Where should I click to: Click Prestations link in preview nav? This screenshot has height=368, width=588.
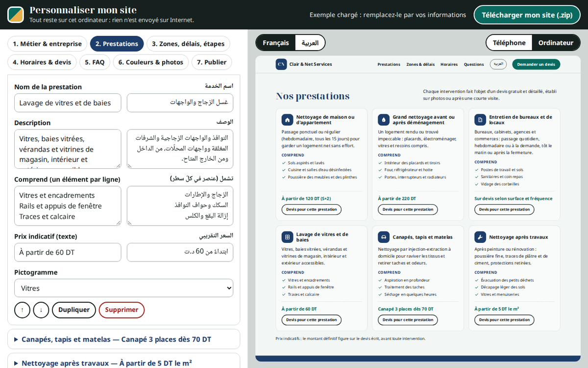(x=389, y=64)
